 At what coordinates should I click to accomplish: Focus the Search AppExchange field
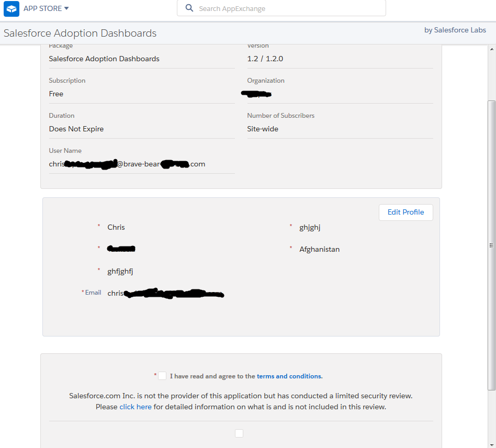tap(281, 8)
